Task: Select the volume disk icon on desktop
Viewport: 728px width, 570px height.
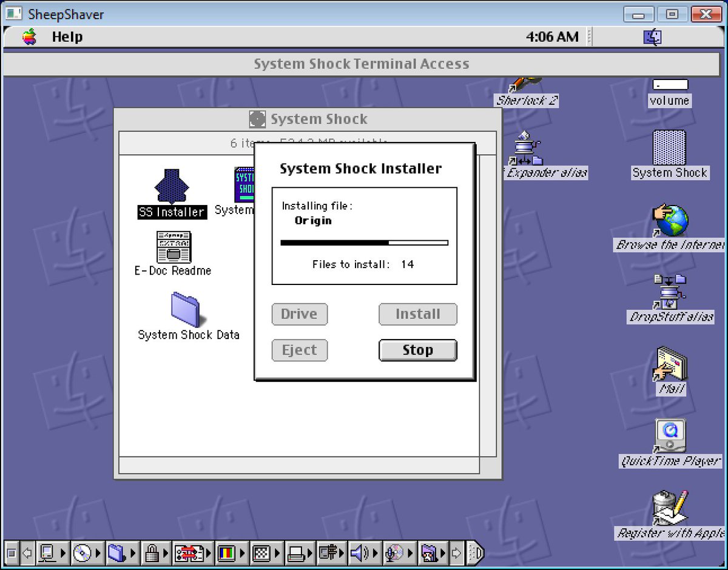Action: pos(669,85)
